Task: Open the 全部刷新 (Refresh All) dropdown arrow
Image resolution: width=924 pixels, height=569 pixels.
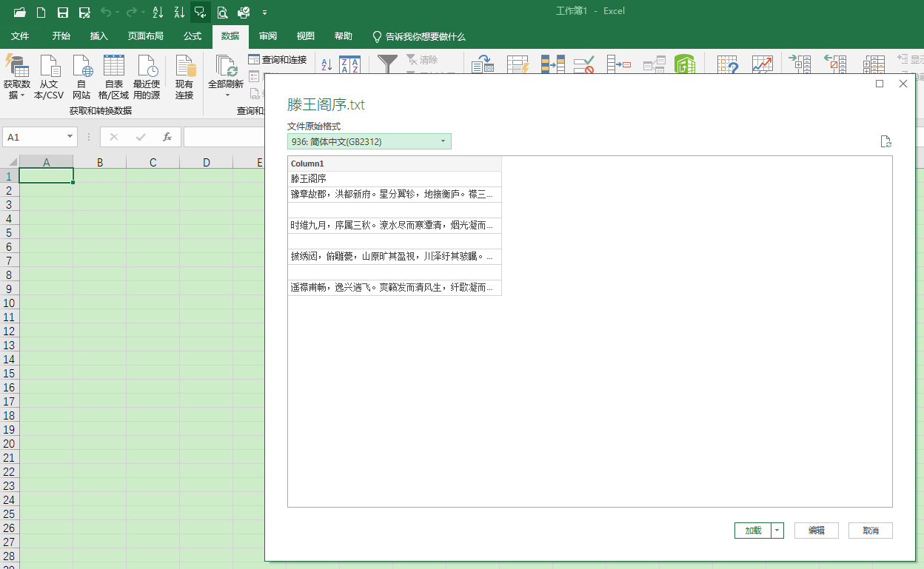Action: (227, 95)
